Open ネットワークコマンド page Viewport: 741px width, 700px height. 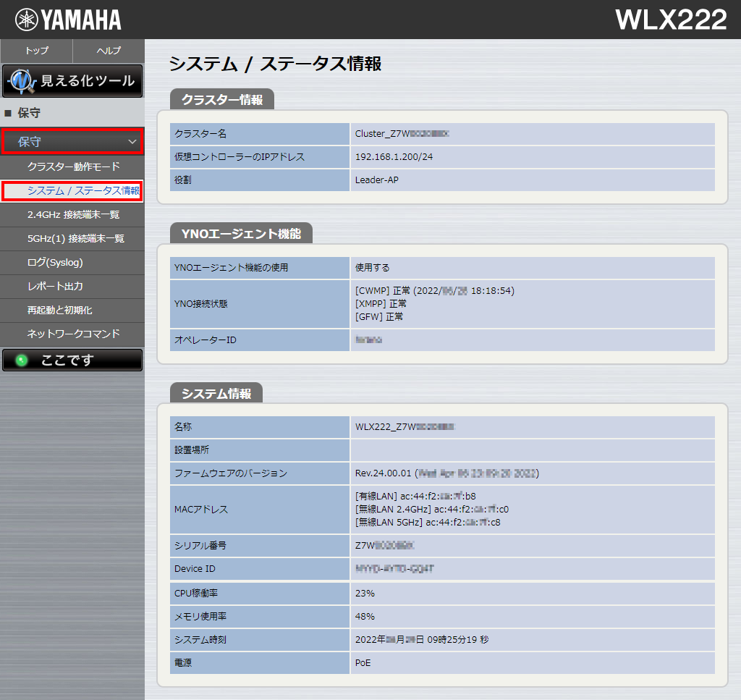[73, 334]
